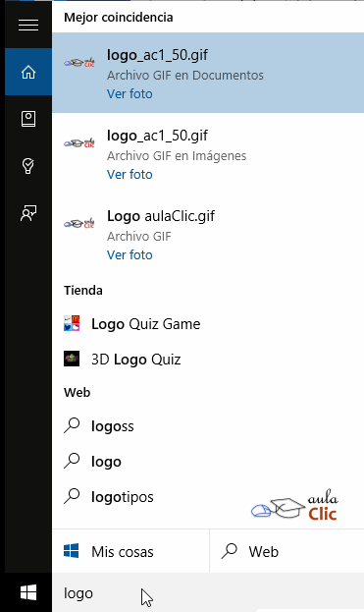364x612 pixels.
Task: Select the Logo aulaClic.gif thumbnail
Action: tap(79, 223)
